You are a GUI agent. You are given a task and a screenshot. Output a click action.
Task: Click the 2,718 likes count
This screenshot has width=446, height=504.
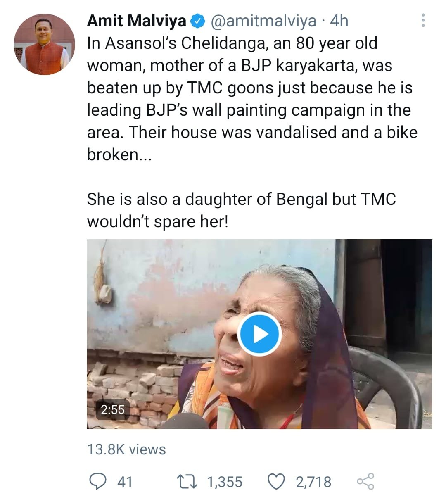click(313, 482)
